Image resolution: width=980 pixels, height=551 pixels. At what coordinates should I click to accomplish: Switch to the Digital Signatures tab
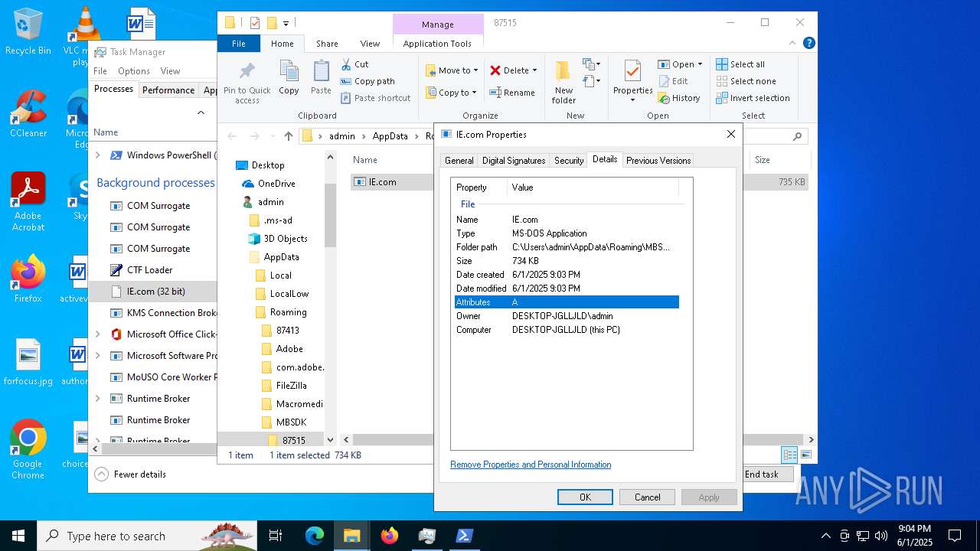[x=514, y=161]
